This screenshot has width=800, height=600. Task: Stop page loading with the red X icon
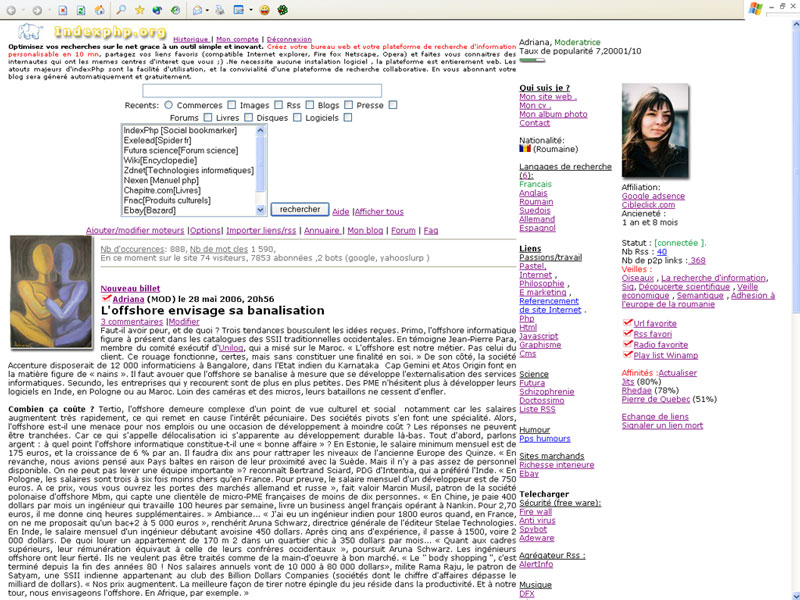point(63,10)
